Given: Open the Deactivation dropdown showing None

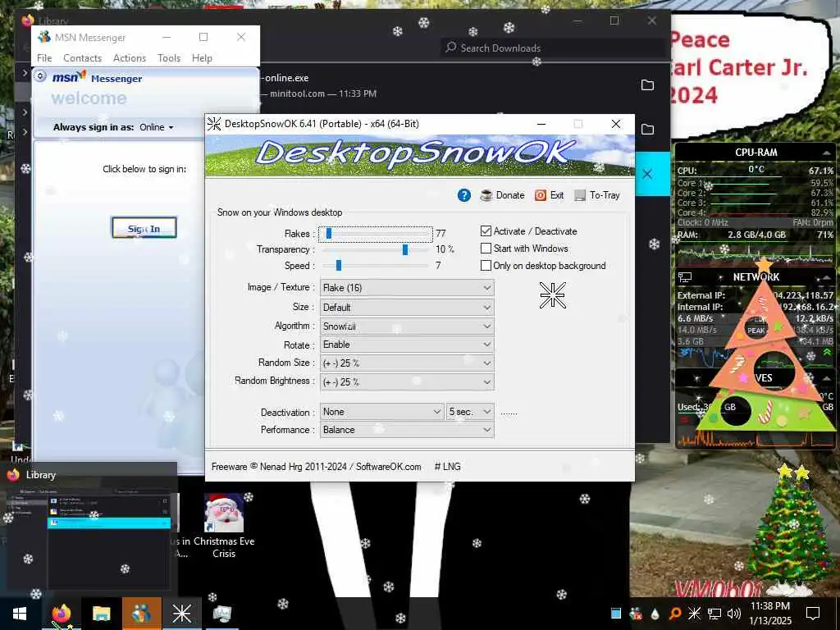Looking at the screenshot, I should coord(381,412).
